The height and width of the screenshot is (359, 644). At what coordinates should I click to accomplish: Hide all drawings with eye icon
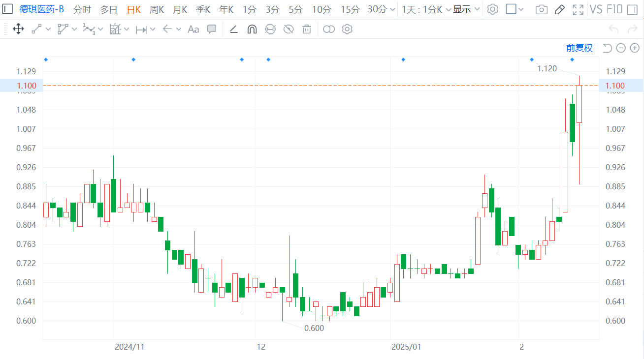[289, 29]
